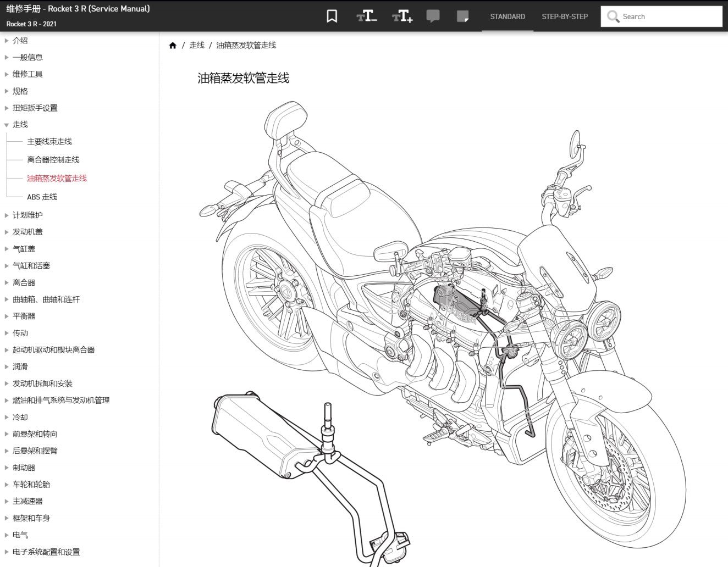Increase text size with T+ icon
Image resolution: width=728 pixels, height=567 pixels.
[402, 16]
